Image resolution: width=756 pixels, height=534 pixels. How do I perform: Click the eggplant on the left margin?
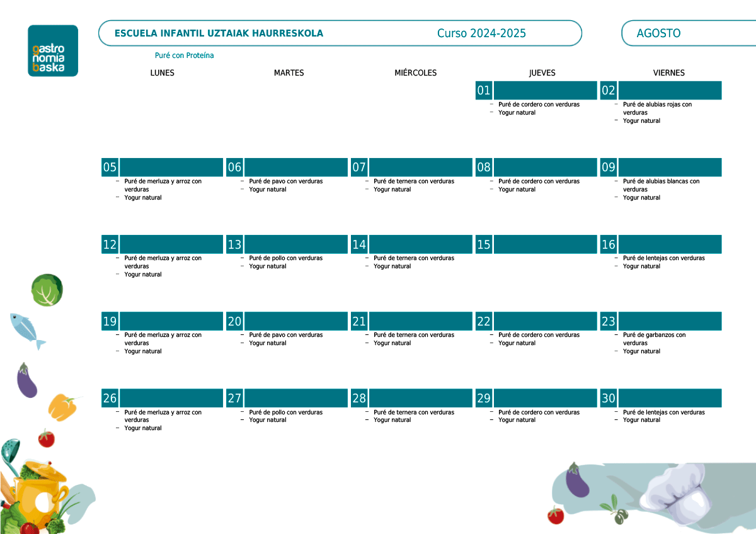pos(26,382)
